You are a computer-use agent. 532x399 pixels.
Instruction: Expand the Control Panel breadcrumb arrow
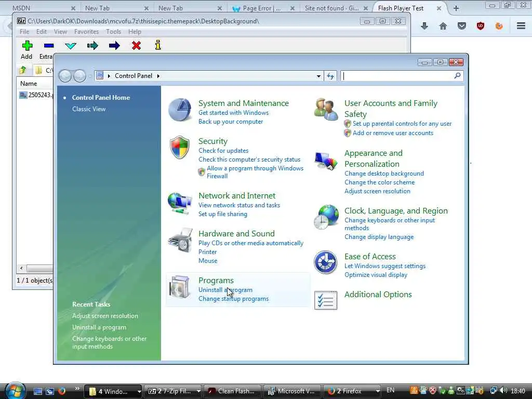click(158, 76)
